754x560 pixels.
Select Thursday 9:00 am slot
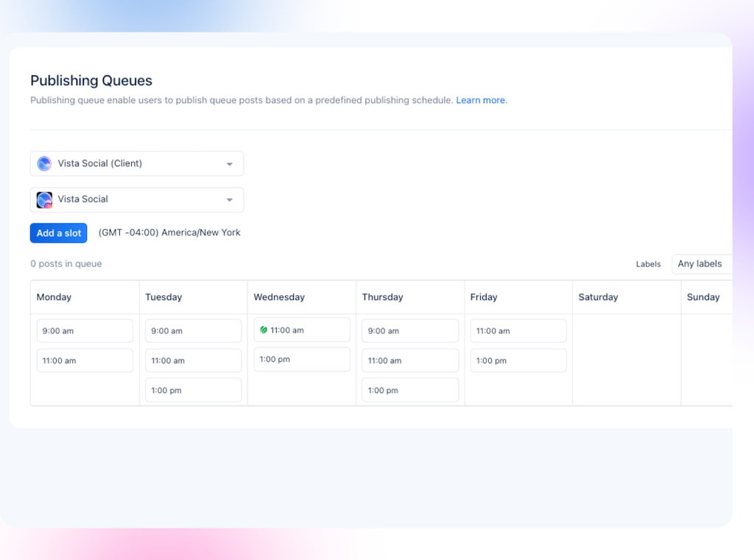(x=410, y=330)
